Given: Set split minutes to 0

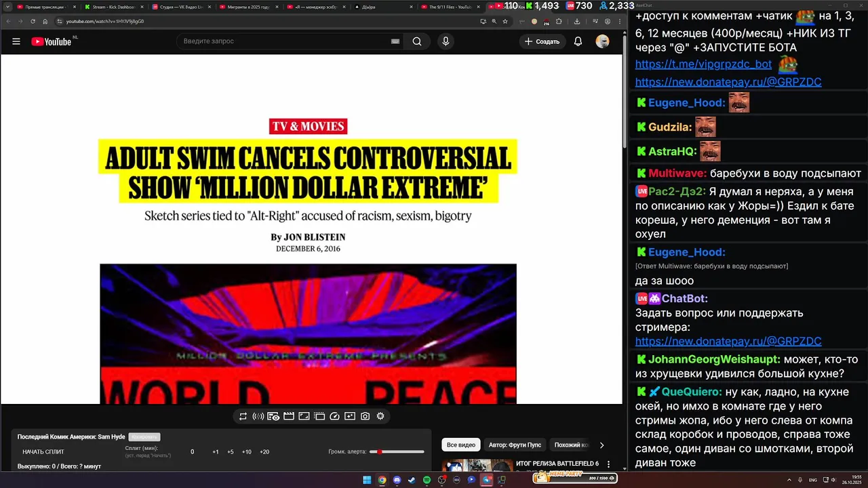Looking at the screenshot, I should point(192,451).
